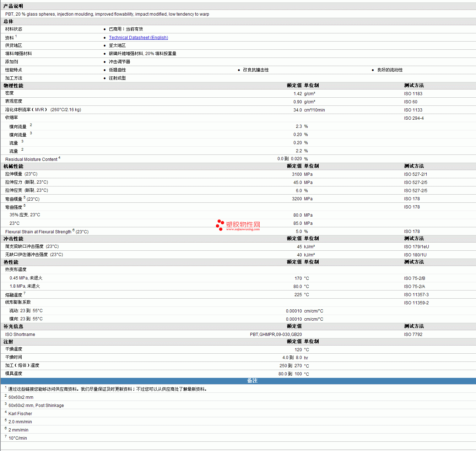
Task: Click the bullet beside 注射成型
Action: tap(104, 78)
